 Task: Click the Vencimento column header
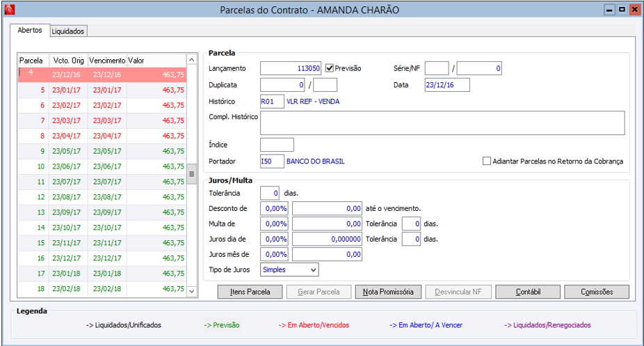click(x=107, y=61)
